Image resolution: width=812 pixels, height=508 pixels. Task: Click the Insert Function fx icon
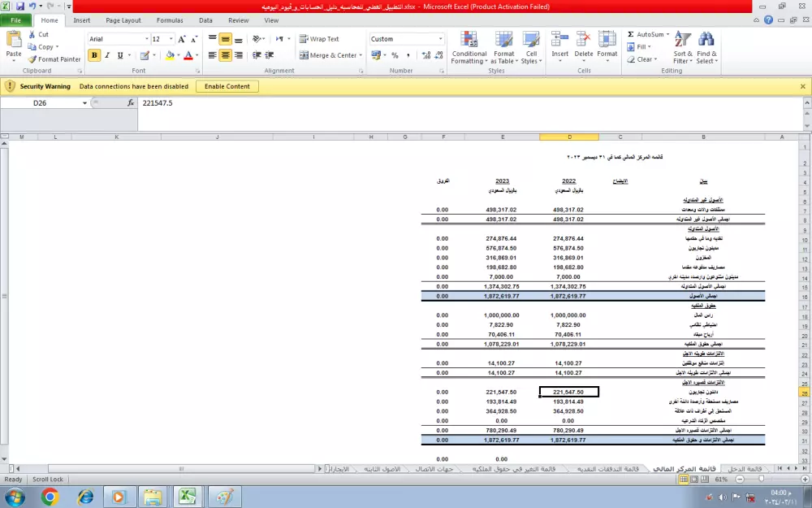(131, 102)
